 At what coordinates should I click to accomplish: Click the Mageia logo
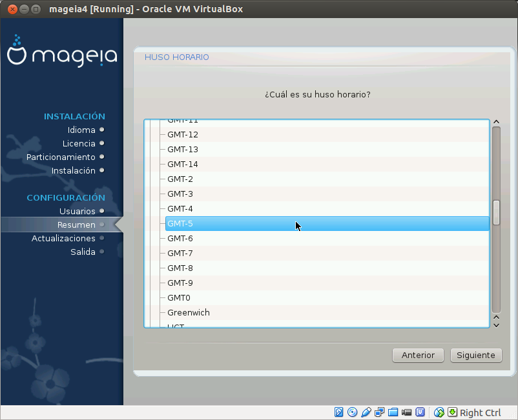(x=61, y=55)
